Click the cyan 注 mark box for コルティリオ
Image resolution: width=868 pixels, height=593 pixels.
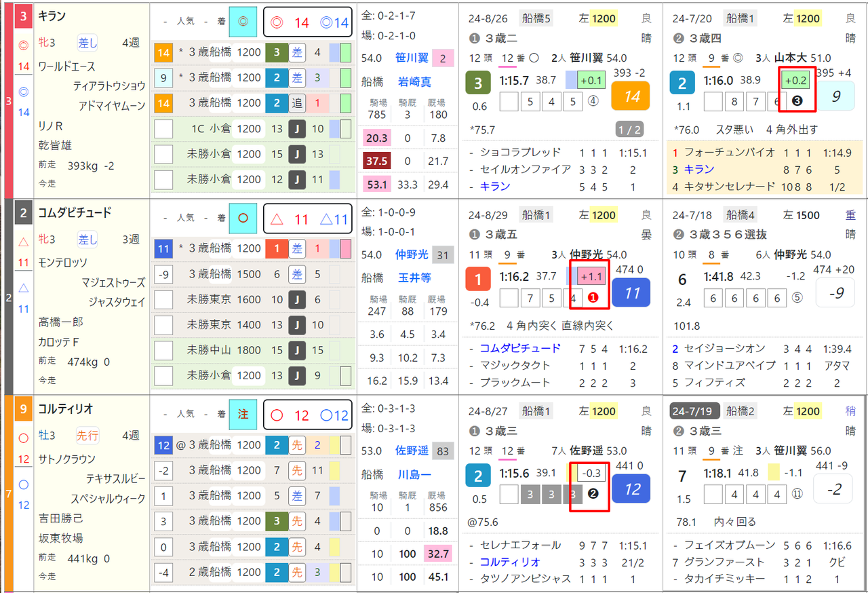[x=243, y=415]
